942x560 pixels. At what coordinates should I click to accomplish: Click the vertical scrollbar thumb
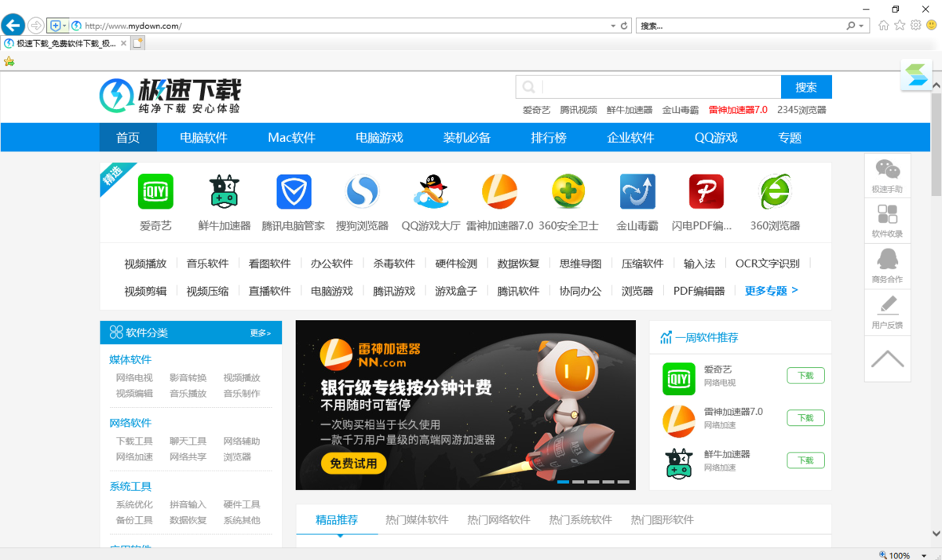[936, 145]
